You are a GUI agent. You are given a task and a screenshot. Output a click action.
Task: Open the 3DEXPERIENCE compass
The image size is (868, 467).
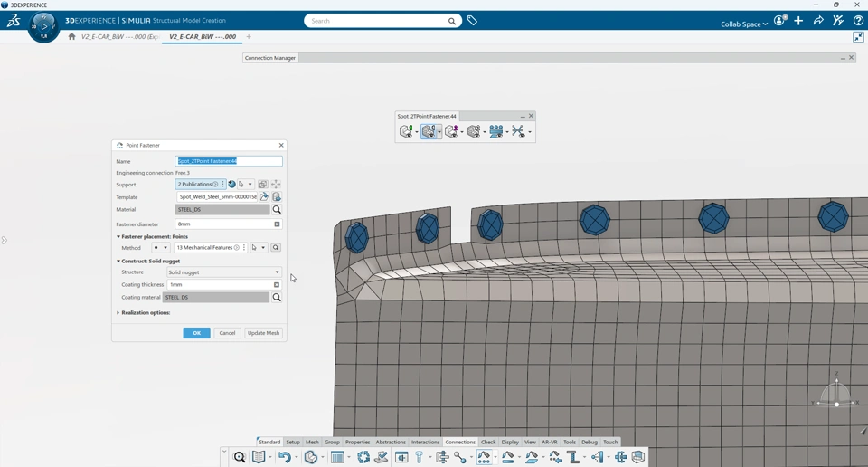(43, 26)
